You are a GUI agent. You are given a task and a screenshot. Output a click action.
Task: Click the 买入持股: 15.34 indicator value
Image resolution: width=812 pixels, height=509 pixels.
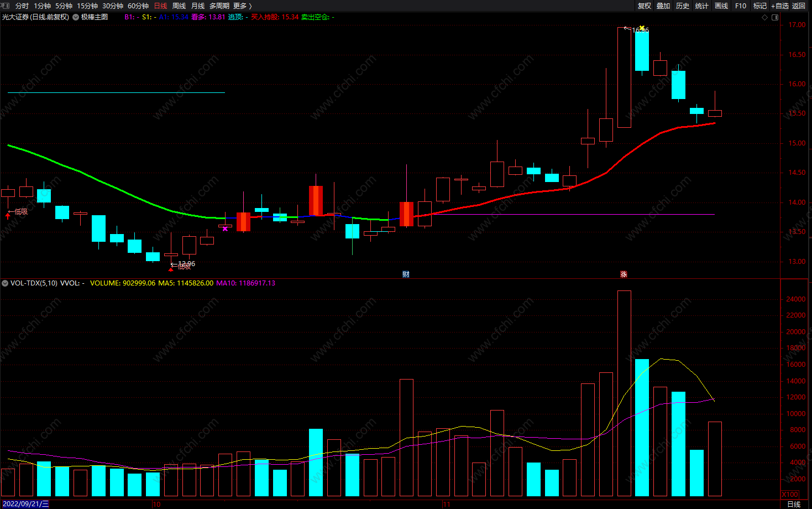coord(275,17)
